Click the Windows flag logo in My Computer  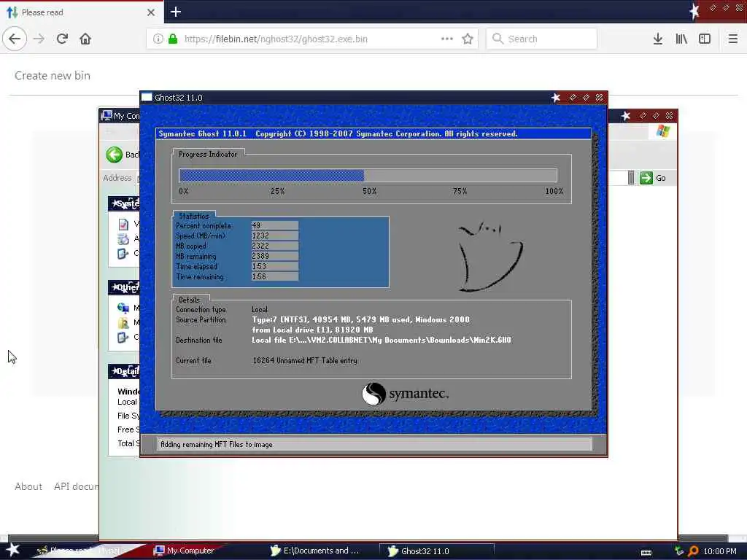tap(662, 131)
